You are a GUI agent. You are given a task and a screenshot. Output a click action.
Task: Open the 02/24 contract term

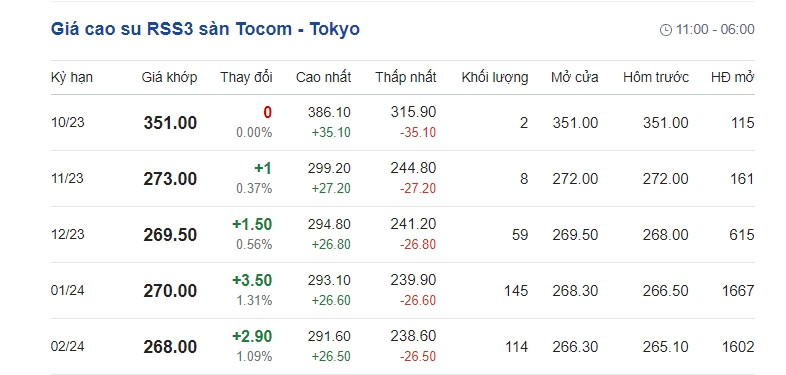click(67, 346)
